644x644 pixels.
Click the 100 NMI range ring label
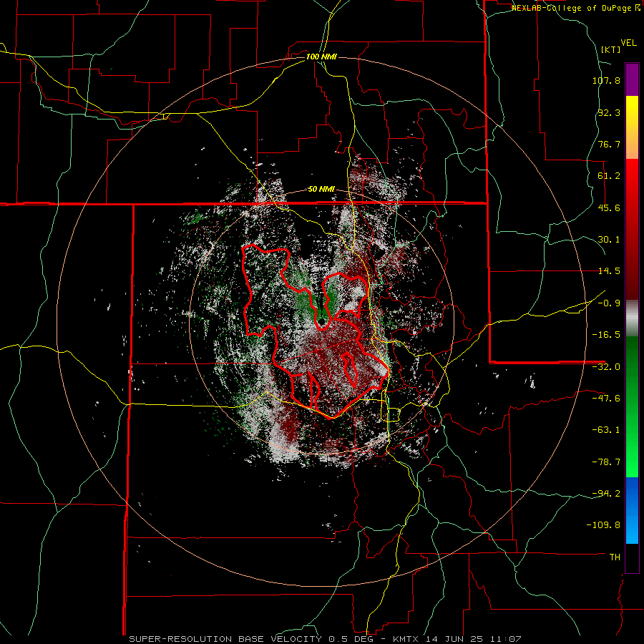[321, 57]
